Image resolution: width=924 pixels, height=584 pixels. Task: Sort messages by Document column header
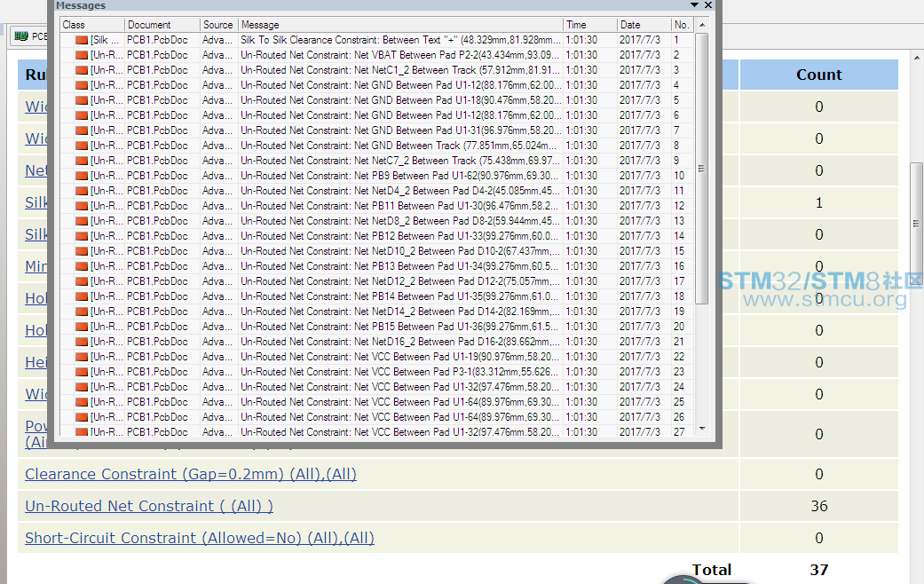[x=162, y=25]
